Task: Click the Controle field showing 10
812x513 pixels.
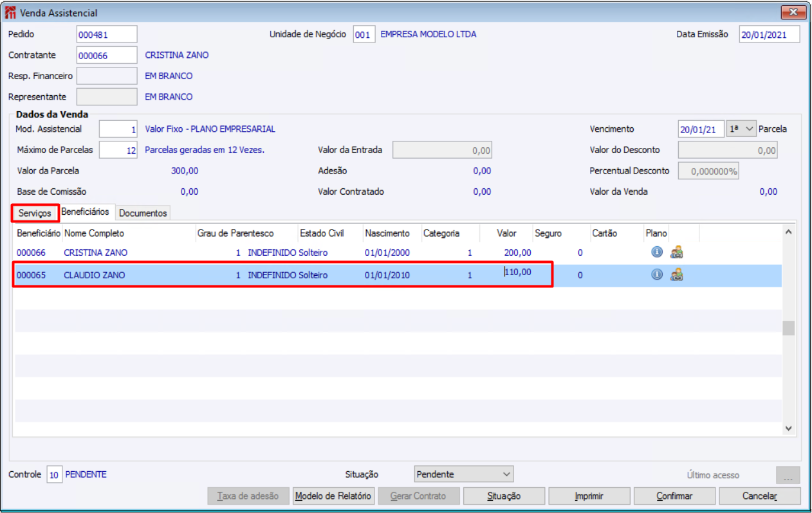Action: [x=54, y=474]
